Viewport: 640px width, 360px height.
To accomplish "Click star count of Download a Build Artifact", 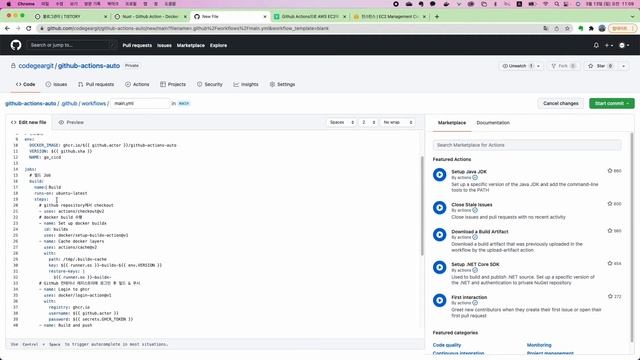I will [614, 231].
